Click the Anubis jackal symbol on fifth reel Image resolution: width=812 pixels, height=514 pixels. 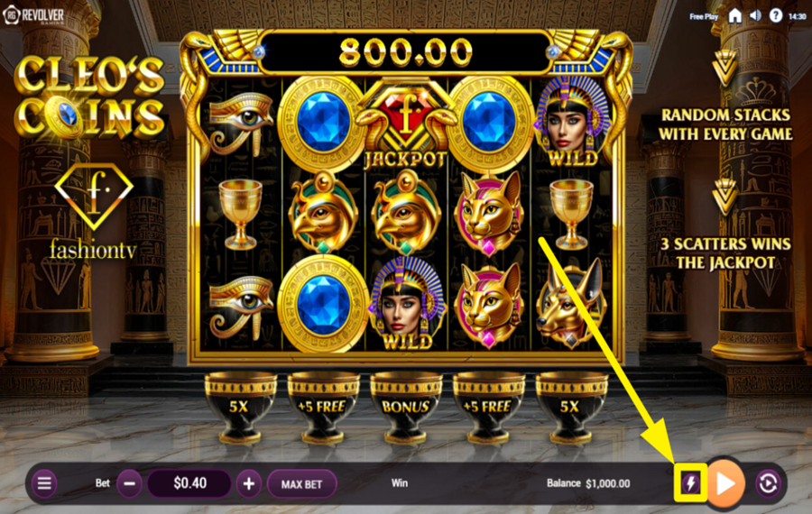tap(571, 305)
